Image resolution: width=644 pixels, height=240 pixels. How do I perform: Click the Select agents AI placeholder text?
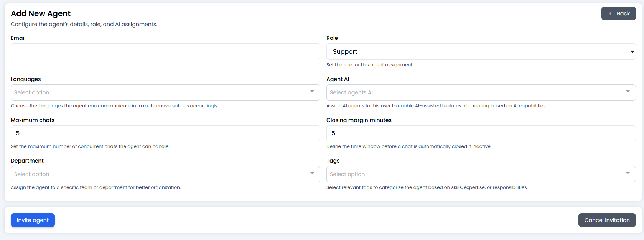[x=351, y=92]
